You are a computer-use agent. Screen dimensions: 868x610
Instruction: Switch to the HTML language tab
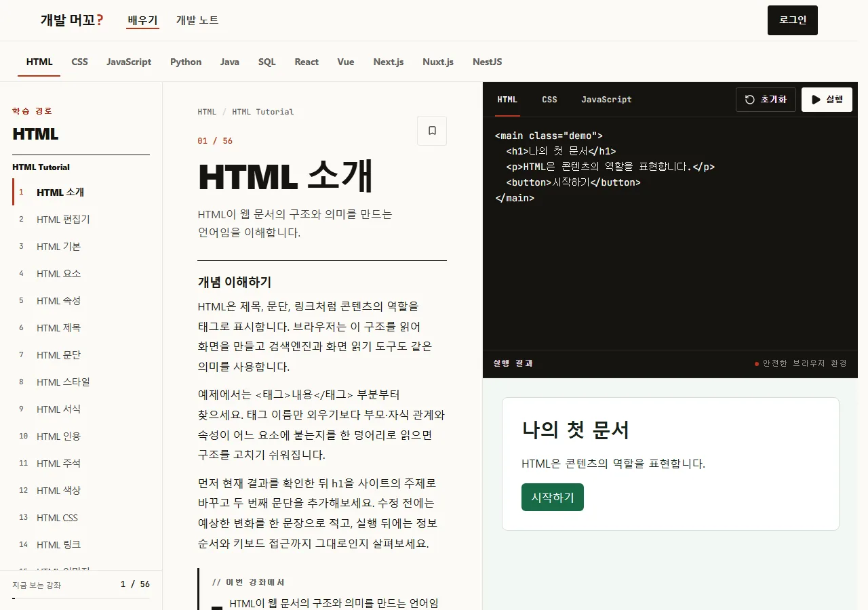pyautogui.click(x=39, y=62)
